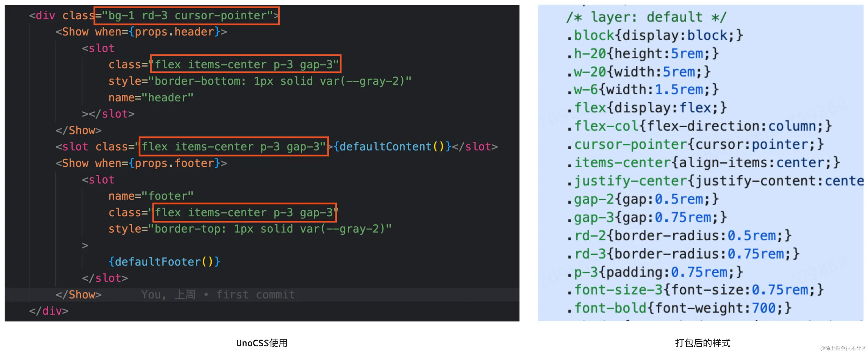Click the "/* layer: default */" comment
This screenshot has height=353, width=868.
tap(646, 17)
